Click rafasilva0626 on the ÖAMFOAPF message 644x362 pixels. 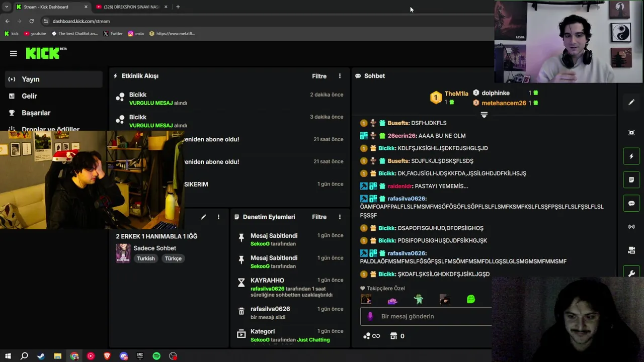click(407, 199)
